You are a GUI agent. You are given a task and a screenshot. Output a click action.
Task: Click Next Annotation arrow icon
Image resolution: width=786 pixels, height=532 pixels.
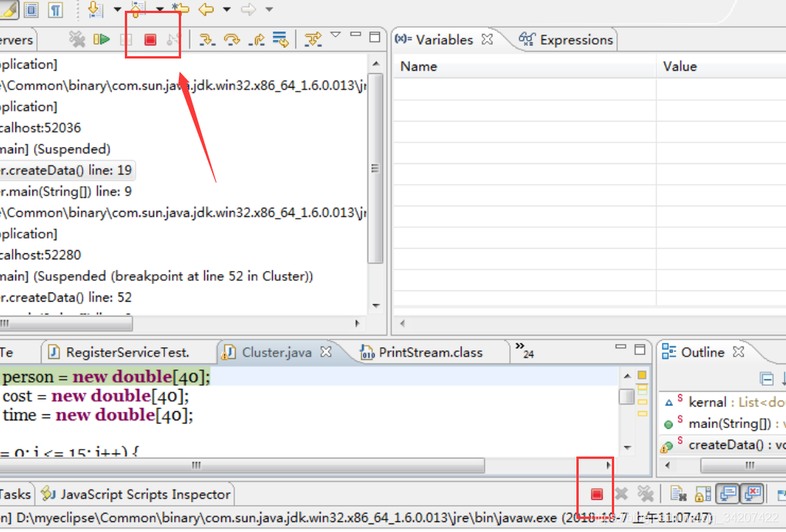(95, 9)
